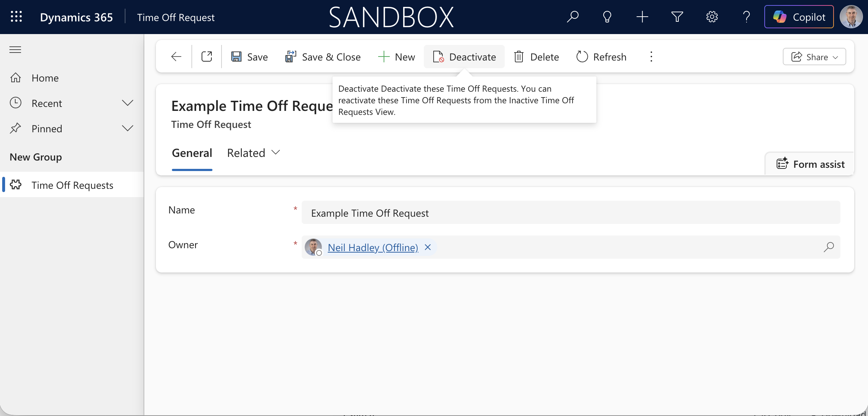The height and width of the screenshot is (416, 868).
Task: Click the Pinned pin icon
Action: (x=16, y=128)
